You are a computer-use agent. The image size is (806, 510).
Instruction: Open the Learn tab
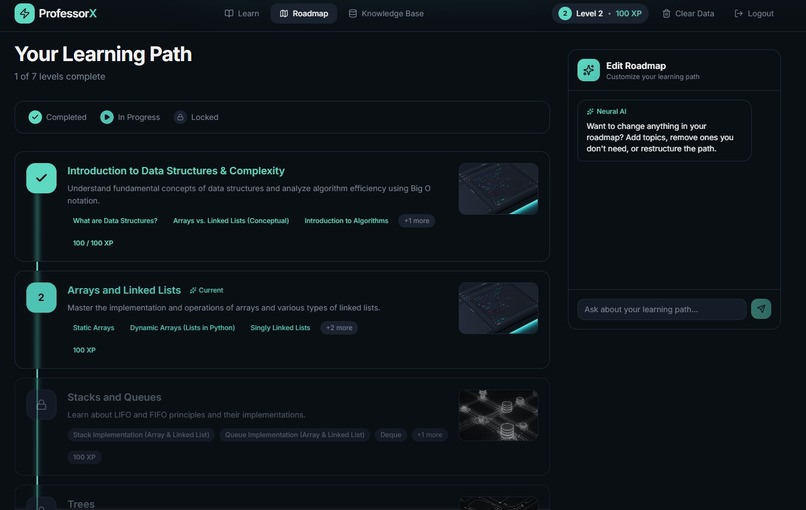coord(242,13)
